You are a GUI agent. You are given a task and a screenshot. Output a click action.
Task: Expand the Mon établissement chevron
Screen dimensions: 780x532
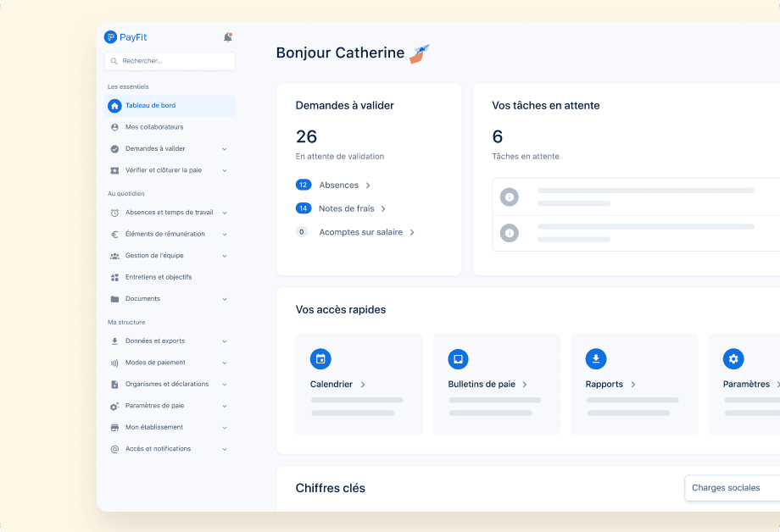(x=225, y=428)
